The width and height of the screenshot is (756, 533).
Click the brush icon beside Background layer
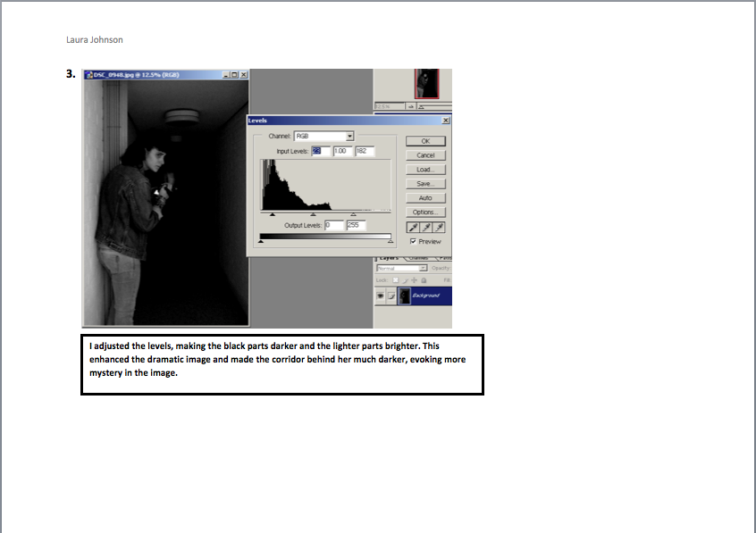391,296
